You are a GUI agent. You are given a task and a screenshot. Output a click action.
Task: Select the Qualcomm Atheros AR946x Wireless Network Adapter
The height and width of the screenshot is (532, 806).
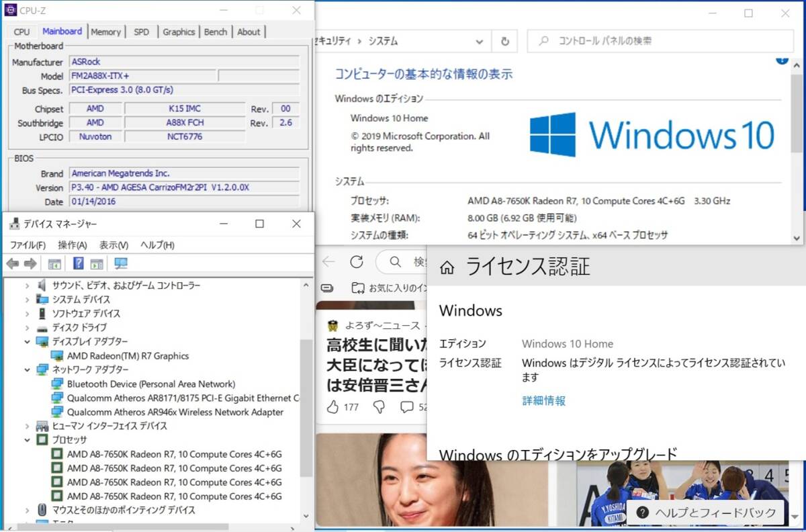coord(175,412)
